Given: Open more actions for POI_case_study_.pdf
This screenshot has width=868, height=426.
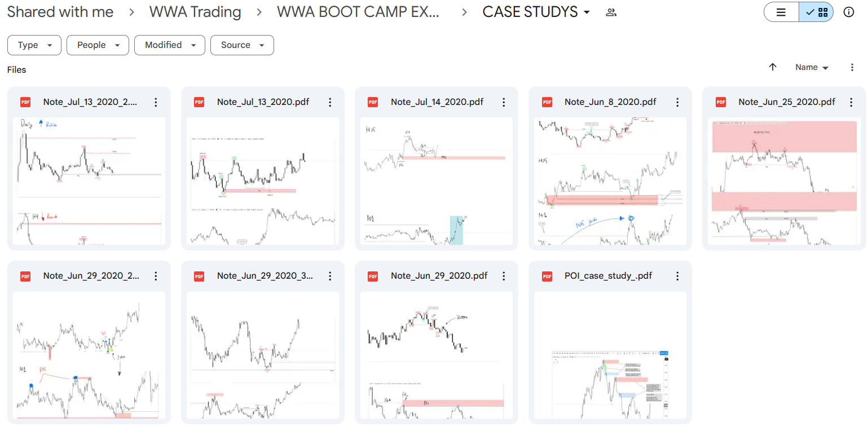Looking at the screenshot, I should [x=677, y=276].
